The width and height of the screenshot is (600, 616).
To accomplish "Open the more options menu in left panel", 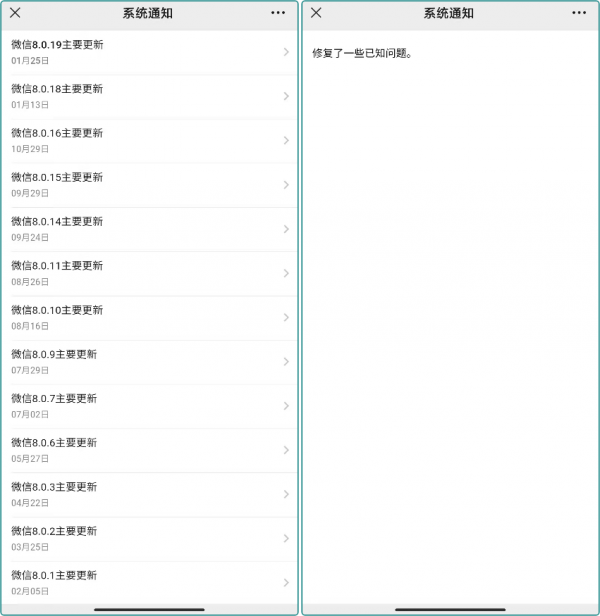I will (278, 13).
